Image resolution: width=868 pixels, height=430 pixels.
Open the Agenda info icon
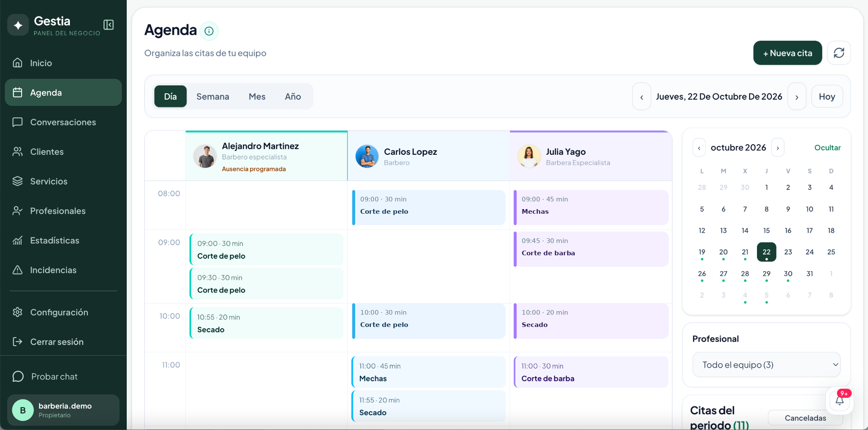coord(209,31)
